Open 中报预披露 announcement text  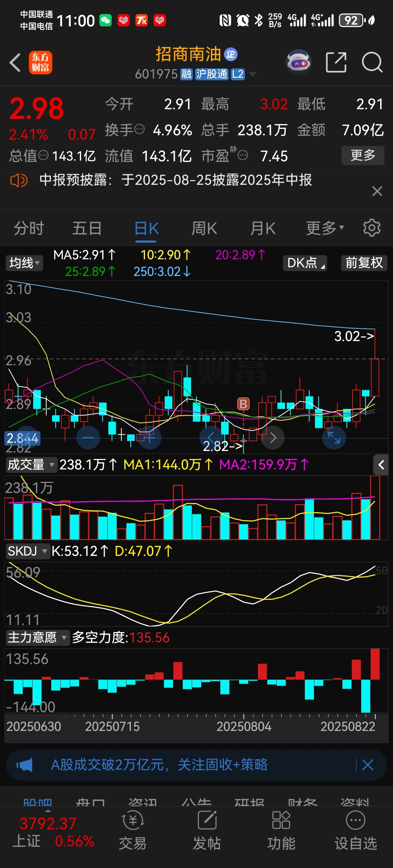pyautogui.click(x=176, y=180)
